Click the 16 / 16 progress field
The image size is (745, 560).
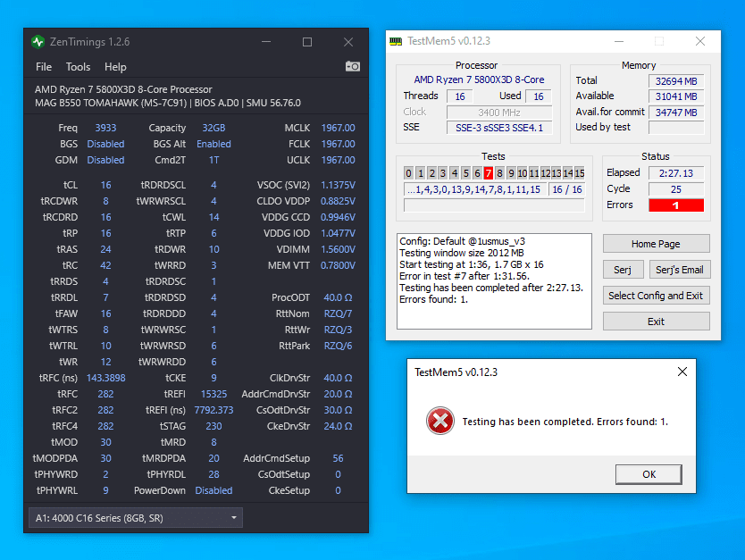567,189
